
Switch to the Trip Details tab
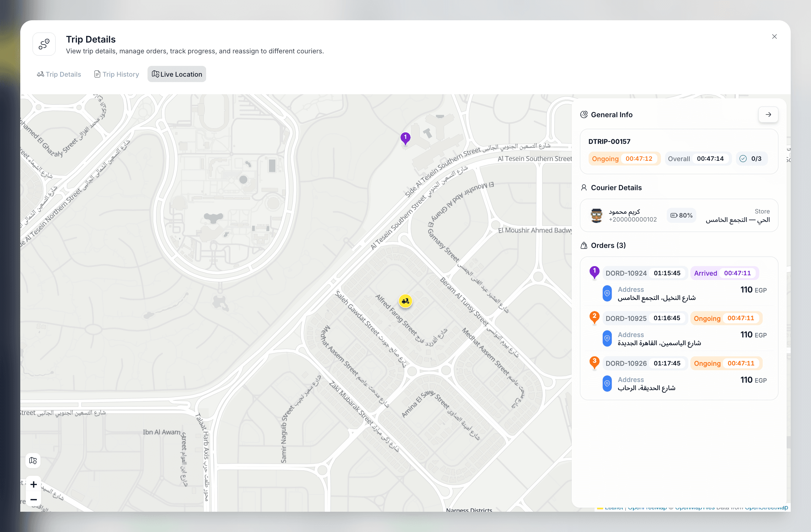(x=59, y=74)
